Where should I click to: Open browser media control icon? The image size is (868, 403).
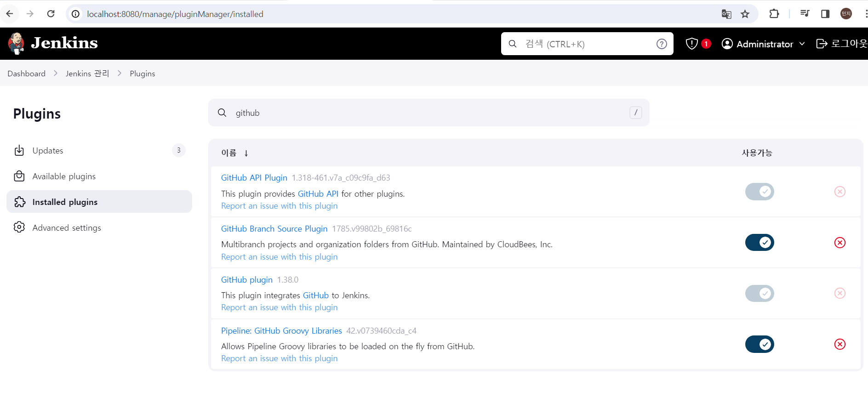pyautogui.click(x=805, y=14)
